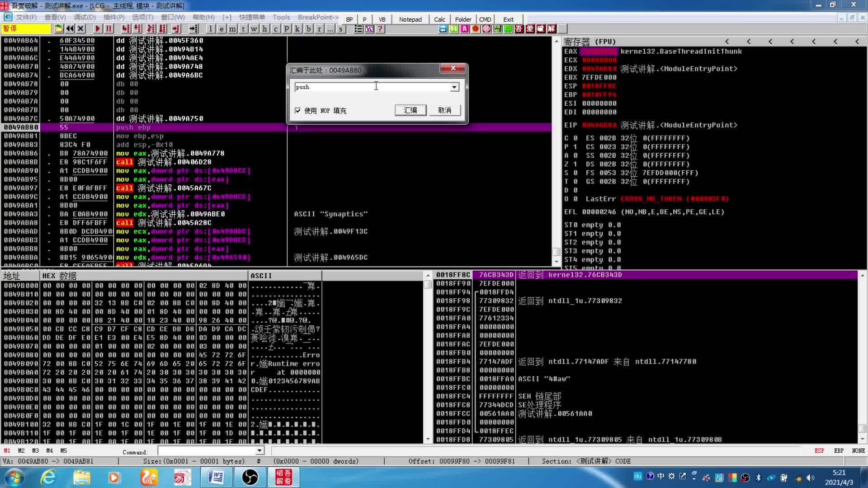
Task: Open Threads (t) window icon
Action: [243, 29]
